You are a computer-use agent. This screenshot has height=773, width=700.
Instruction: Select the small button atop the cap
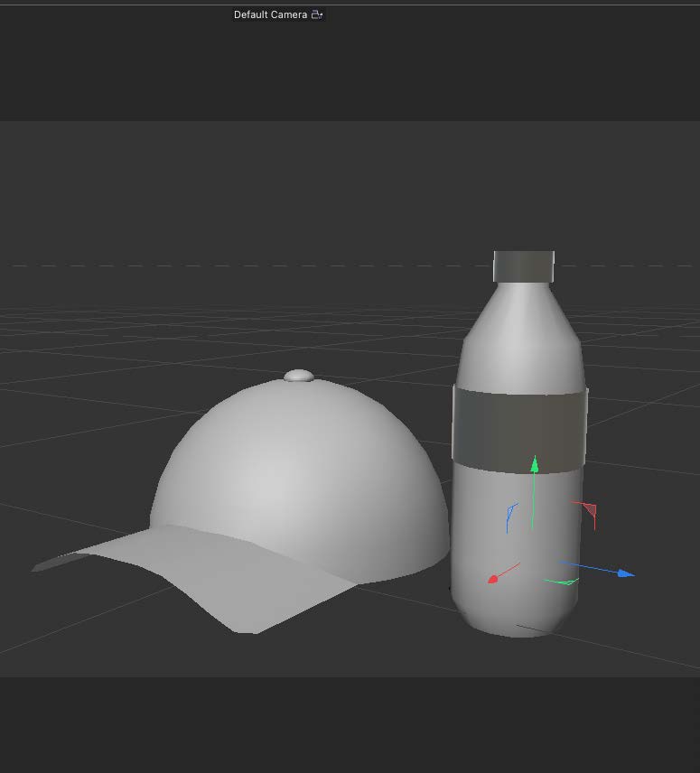coord(299,376)
